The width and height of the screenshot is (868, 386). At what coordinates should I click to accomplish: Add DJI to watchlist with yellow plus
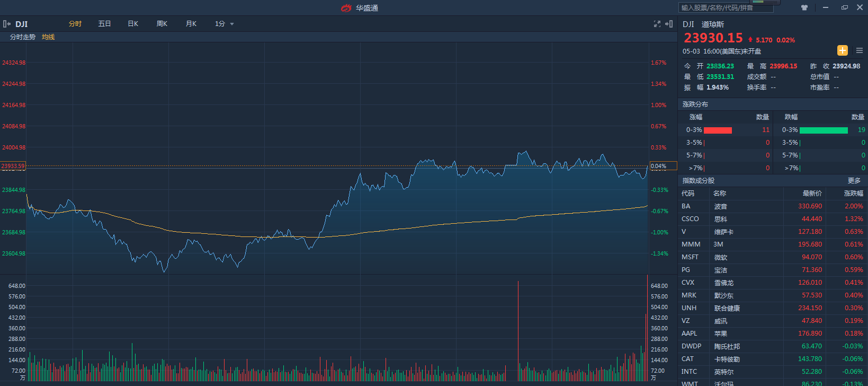point(842,50)
